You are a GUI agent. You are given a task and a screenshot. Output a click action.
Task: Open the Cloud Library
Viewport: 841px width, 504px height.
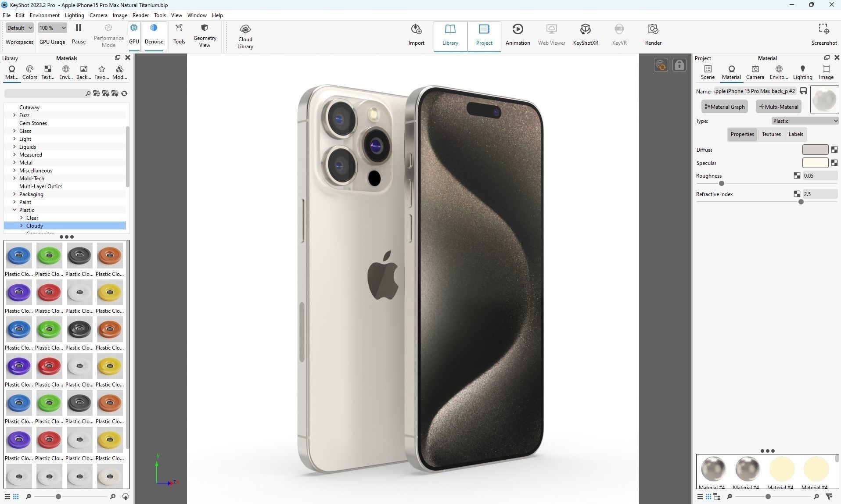(245, 36)
